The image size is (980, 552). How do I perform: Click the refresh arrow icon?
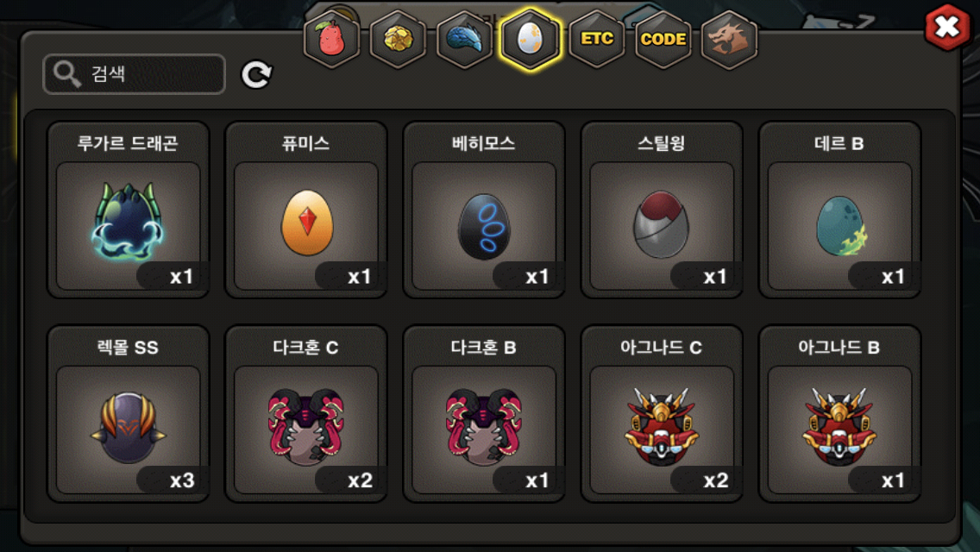(x=256, y=74)
